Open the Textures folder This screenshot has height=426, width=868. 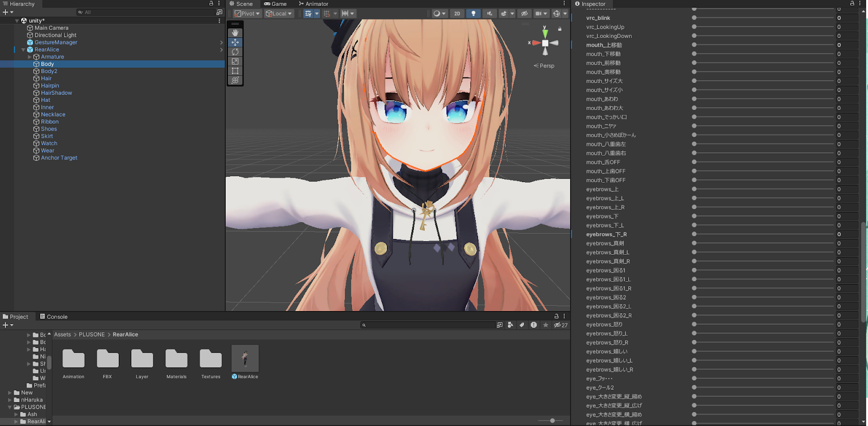point(210,363)
